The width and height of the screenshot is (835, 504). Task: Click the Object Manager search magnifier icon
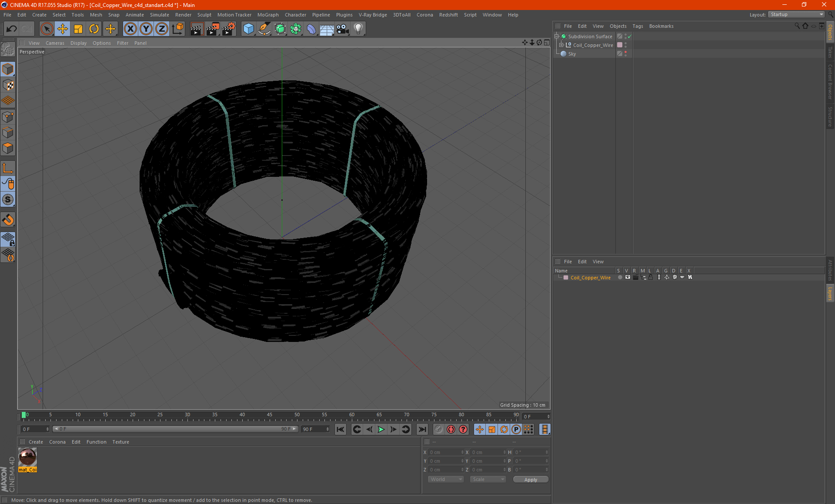tap(797, 26)
